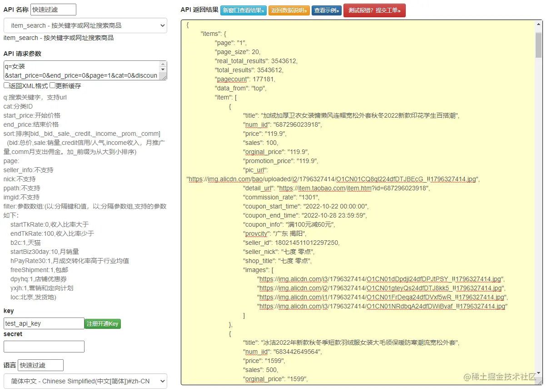Enable the 更新缓存 checkbox

coord(53,85)
